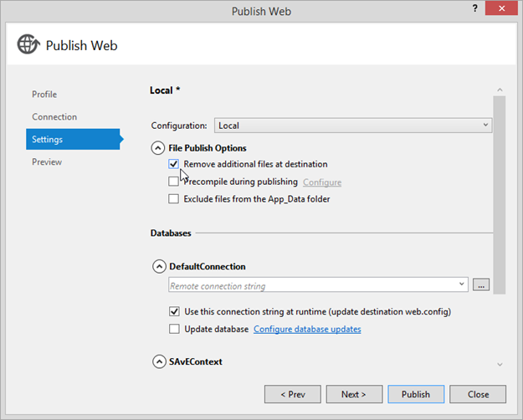Go to the Connection tab
This screenshot has height=420, width=523.
(54, 117)
